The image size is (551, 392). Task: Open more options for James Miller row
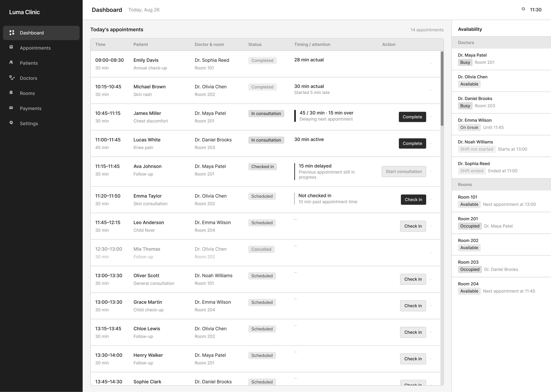tap(431, 117)
